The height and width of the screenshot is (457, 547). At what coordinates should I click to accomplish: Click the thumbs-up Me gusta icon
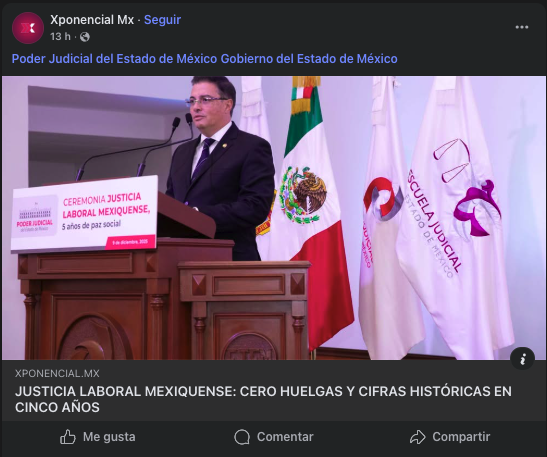(x=68, y=437)
